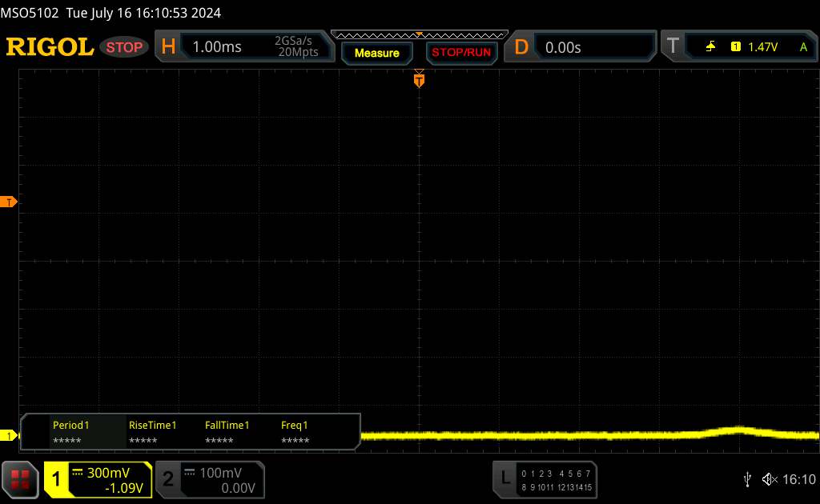Click channel 1 300mV vertical scale
This screenshot has width=820, height=504.
(108, 473)
